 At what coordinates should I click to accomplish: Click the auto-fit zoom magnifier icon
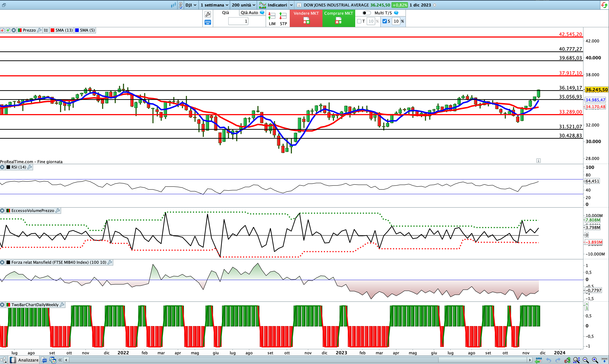click(576, 360)
